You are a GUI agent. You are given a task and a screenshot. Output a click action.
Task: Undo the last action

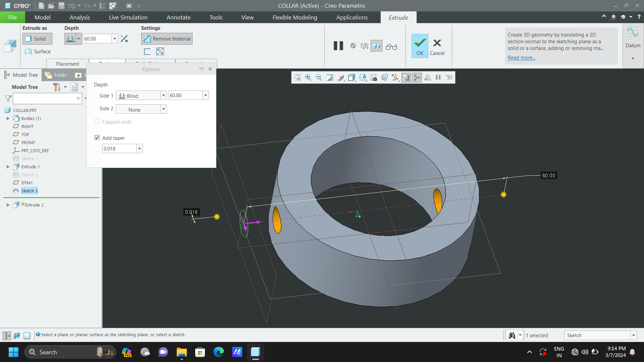71,6
